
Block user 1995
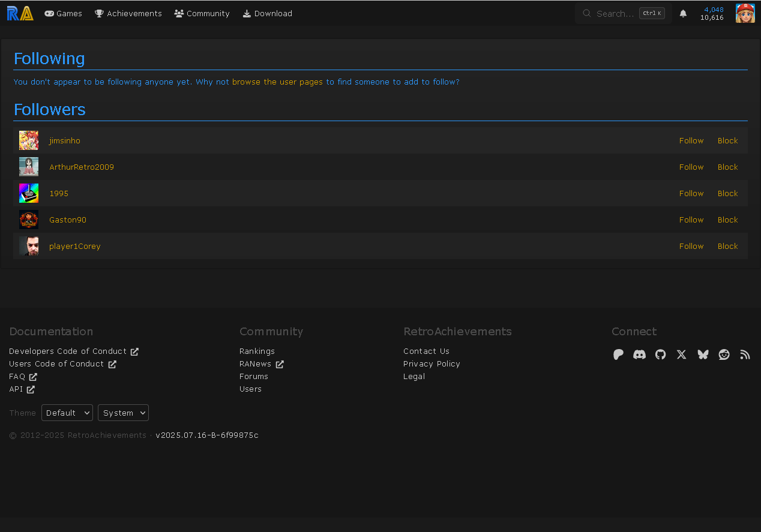click(728, 193)
